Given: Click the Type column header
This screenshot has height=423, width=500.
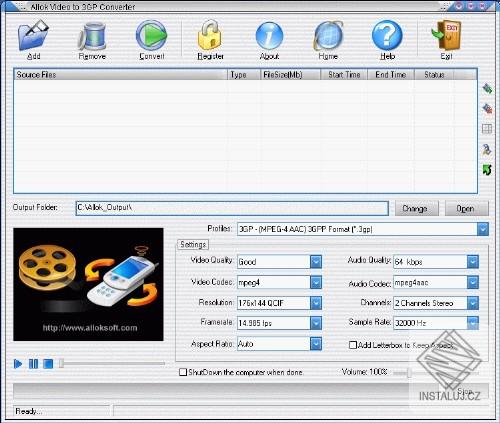Looking at the screenshot, I should pyautogui.click(x=244, y=75).
